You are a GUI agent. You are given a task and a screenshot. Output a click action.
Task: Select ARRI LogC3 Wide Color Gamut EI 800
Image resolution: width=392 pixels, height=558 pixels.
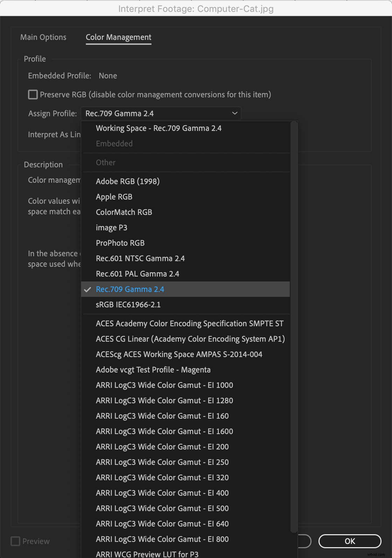[185, 539]
